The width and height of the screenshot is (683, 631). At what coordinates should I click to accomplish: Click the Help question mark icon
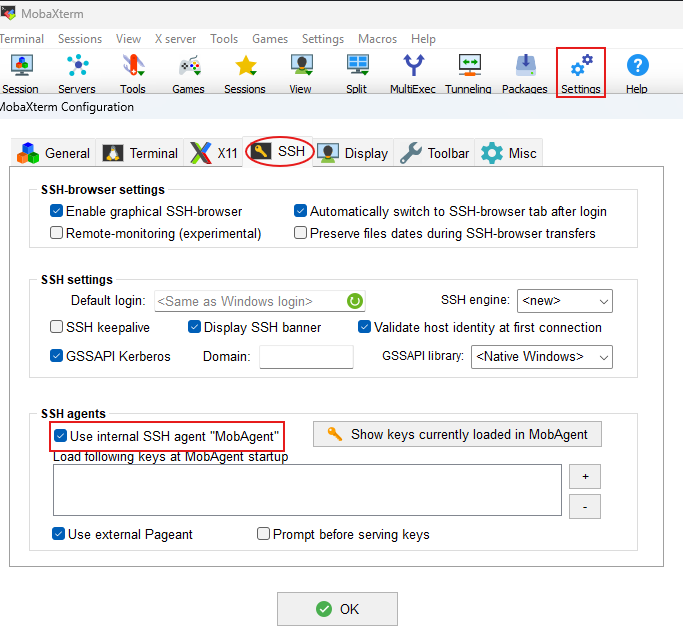click(637, 74)
